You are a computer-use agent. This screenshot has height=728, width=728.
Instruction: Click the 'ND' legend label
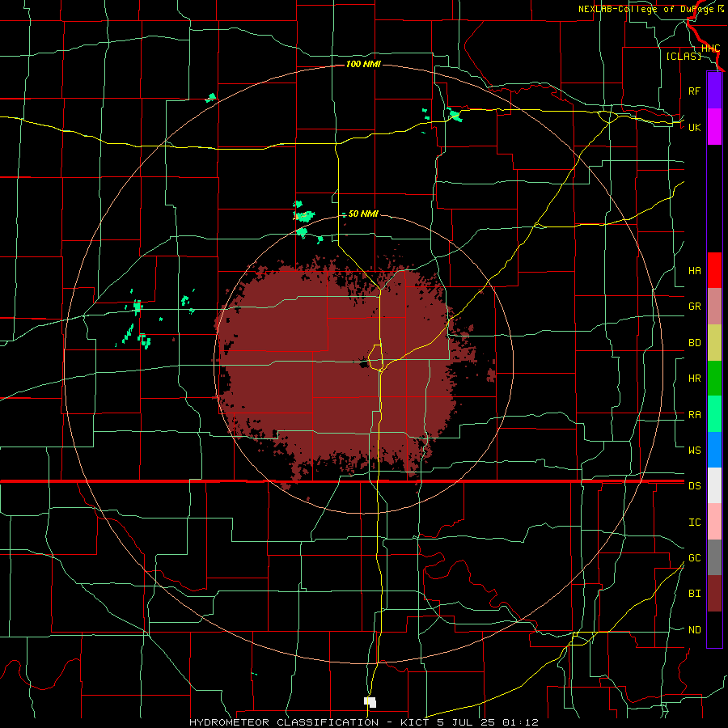click(694, 630)
